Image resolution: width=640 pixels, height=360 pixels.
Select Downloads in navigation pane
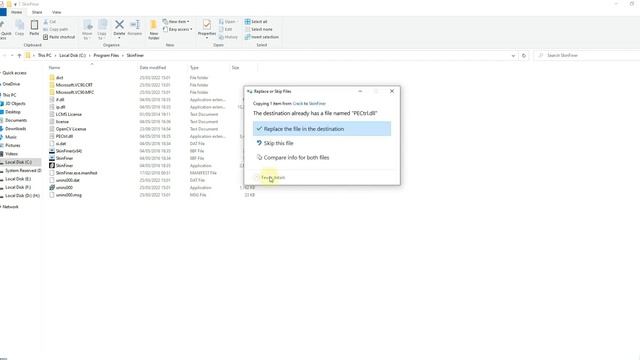click(16, 129)
